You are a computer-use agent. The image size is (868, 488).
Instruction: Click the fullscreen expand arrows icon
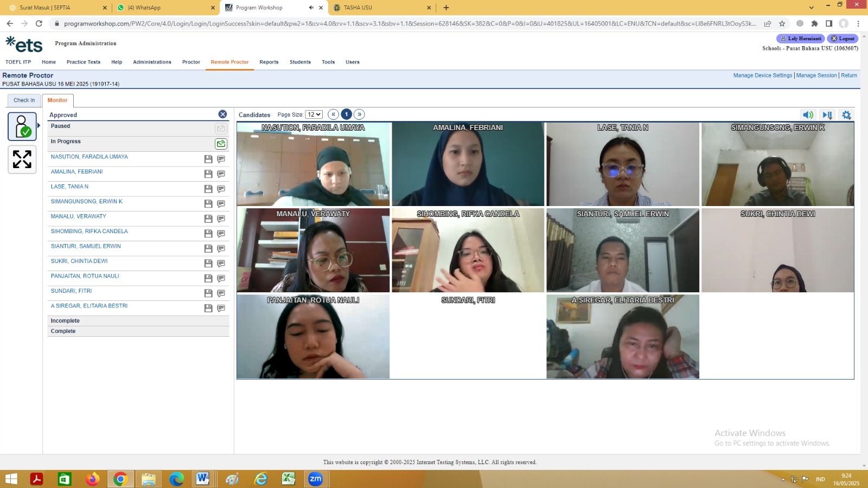point(22,159)
